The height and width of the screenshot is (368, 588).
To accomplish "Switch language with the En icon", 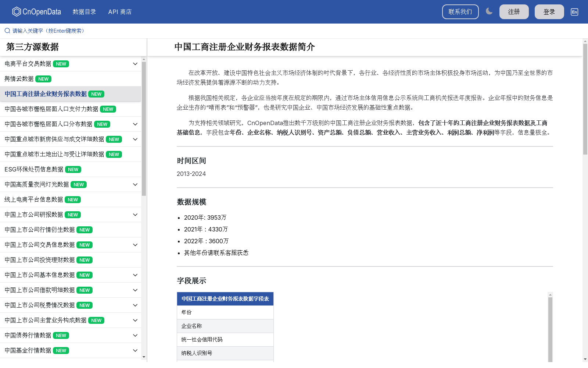I will coord(574,12).
